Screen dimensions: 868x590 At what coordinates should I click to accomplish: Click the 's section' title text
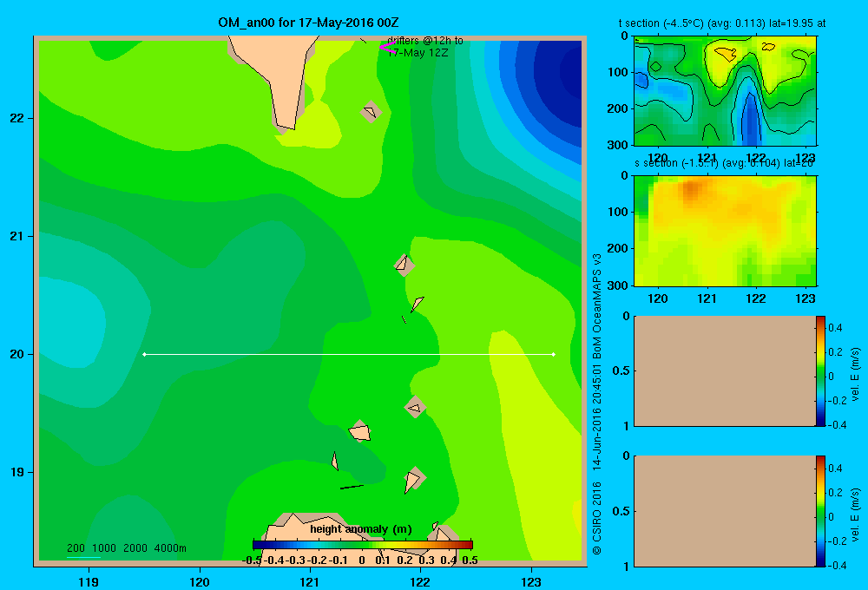724,163
